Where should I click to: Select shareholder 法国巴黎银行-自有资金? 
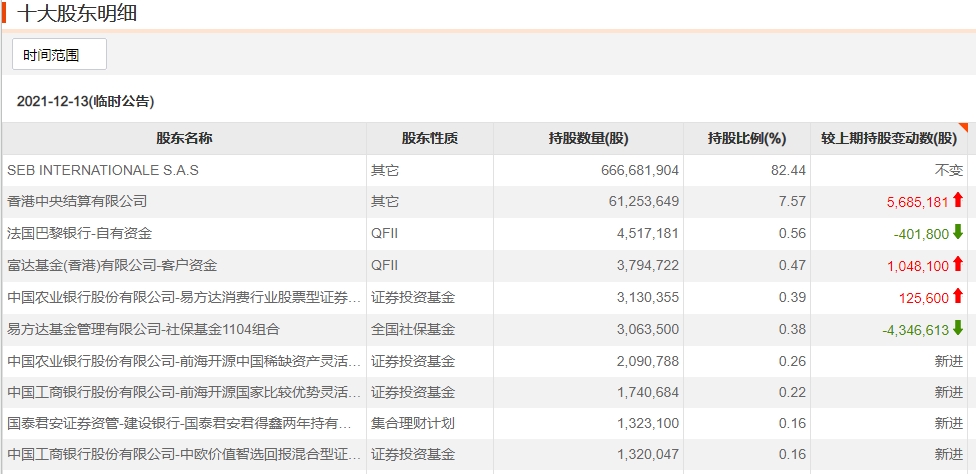point(79,234)
